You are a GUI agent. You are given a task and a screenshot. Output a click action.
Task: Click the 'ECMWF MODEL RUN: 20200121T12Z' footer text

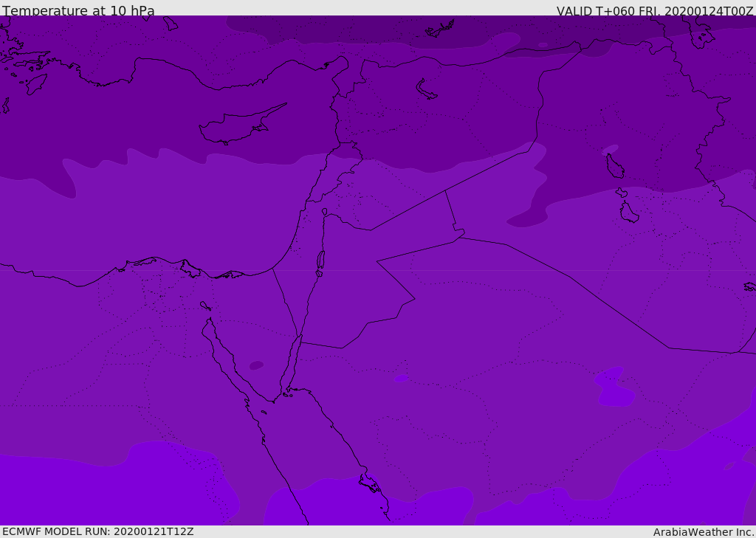pos(98,531)
